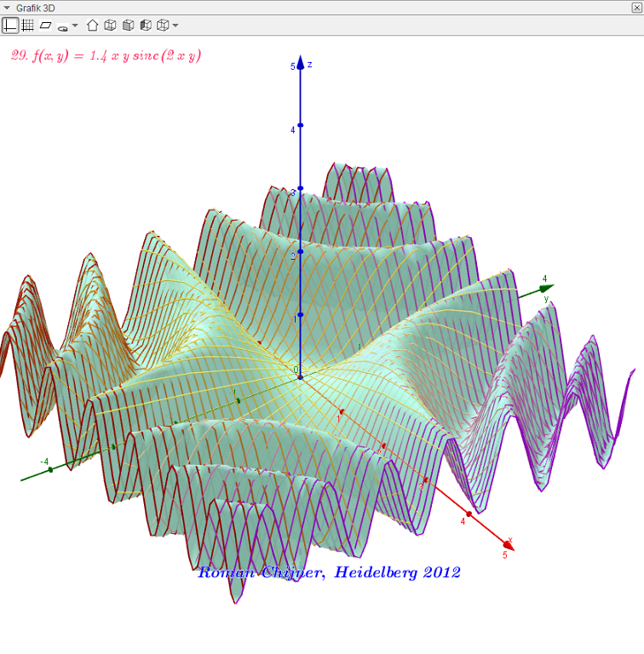The image size is (644, 654).
Task: Toggle the axes display button
Action: click(10, 26)
